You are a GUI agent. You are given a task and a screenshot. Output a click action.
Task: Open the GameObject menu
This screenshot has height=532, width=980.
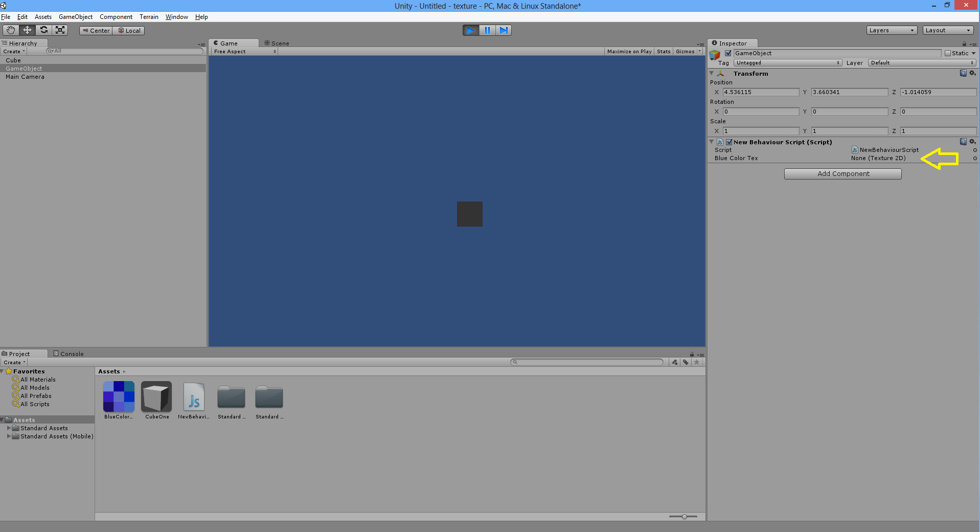click(76, 17)
